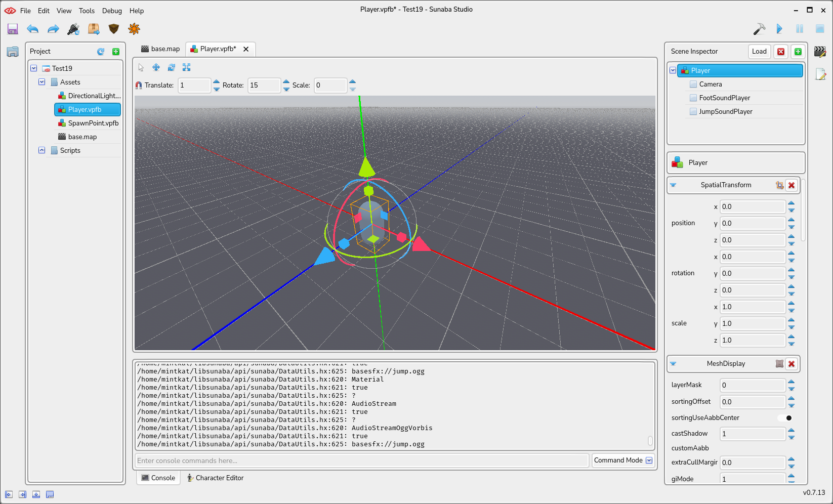Click the power plug reload icon
Viewport: 833px width, 504px height.
(73, 29)
